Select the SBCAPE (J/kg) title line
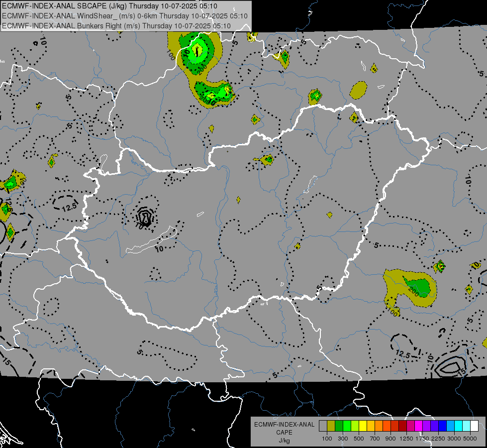Image resolution: width=487 pixels, height=448 pixels. point(109,6)
